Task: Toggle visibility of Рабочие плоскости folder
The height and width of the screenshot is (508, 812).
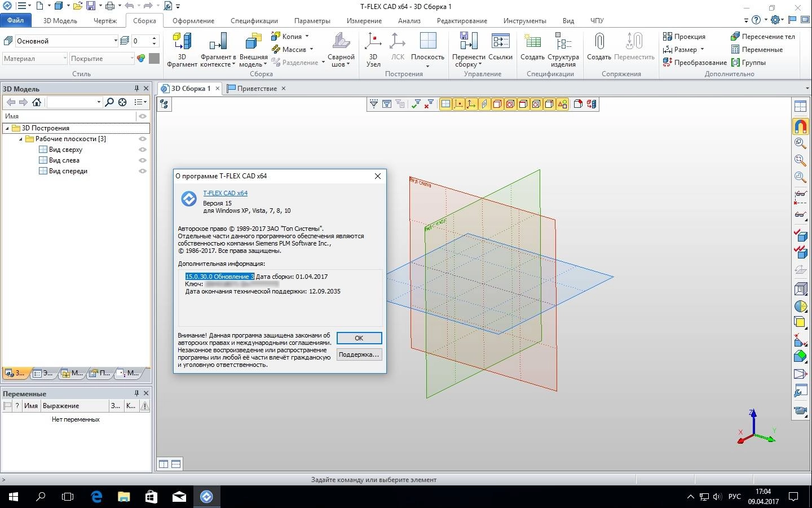Action: tap(143, 139)
